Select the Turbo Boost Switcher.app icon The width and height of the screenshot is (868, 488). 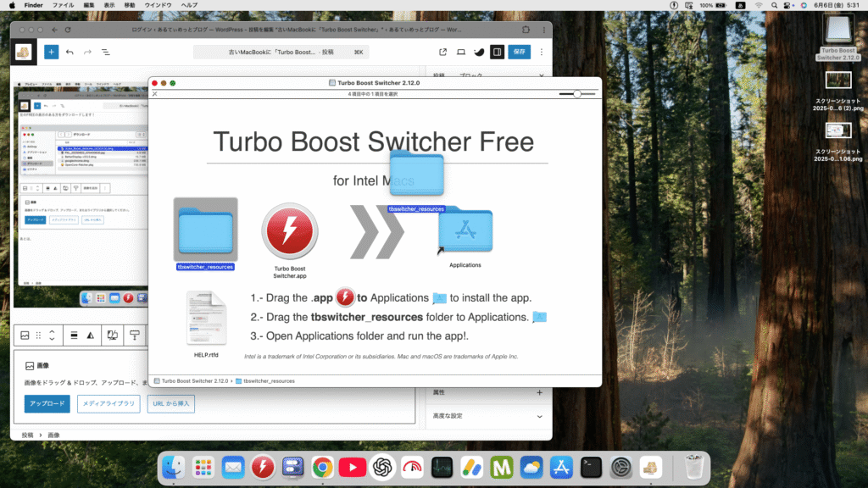coord(290,231)
